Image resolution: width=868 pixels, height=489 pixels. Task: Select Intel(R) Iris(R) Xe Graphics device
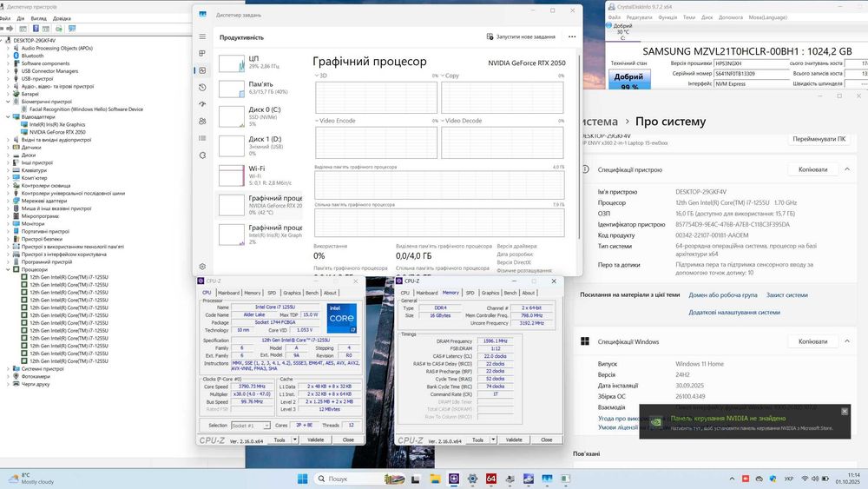57,124
